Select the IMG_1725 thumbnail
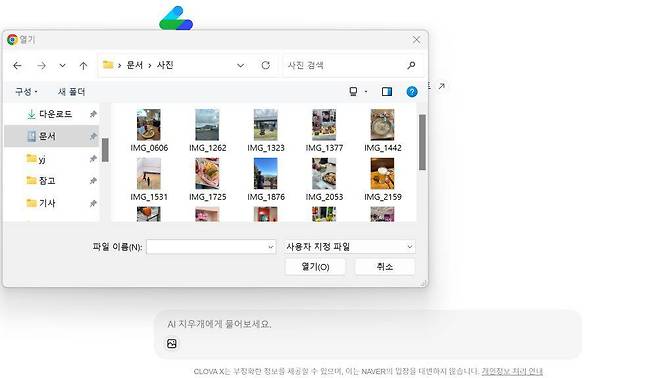Viewport: 658px width, 378px height. (207, 173)
